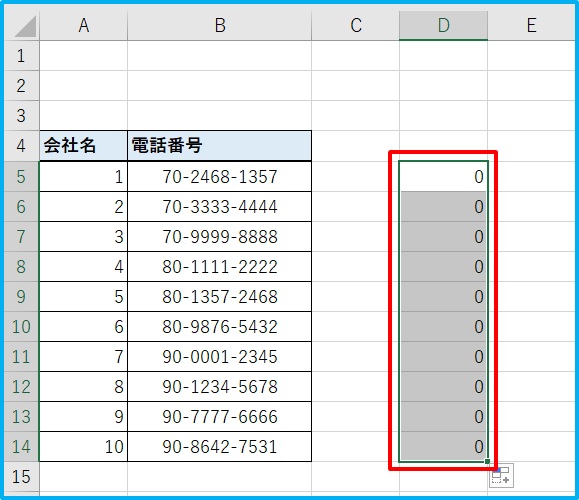The image size is (579, 500).
Task: Open the Auto Fill Options icon
Action: (x=501, y=476)
